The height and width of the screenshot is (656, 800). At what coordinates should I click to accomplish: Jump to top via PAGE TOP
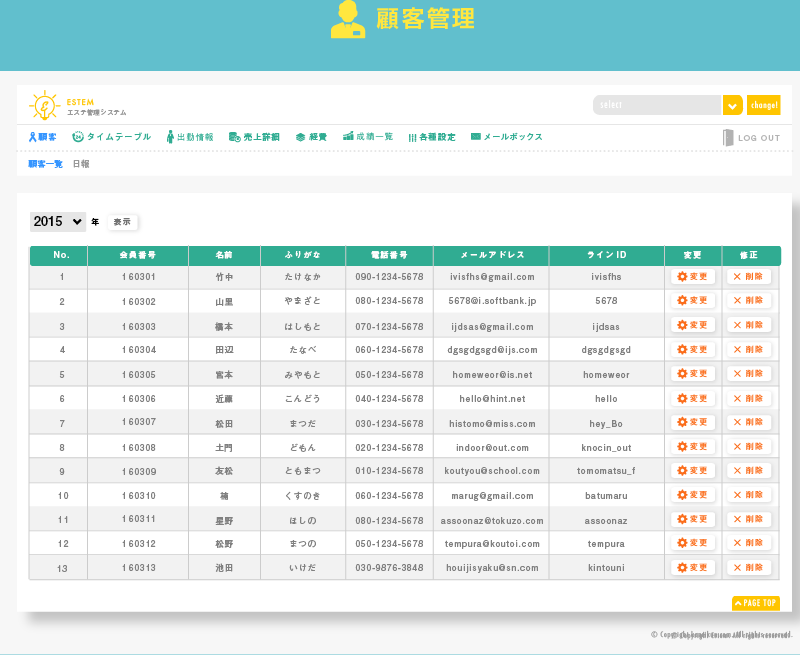pos(755,603)
